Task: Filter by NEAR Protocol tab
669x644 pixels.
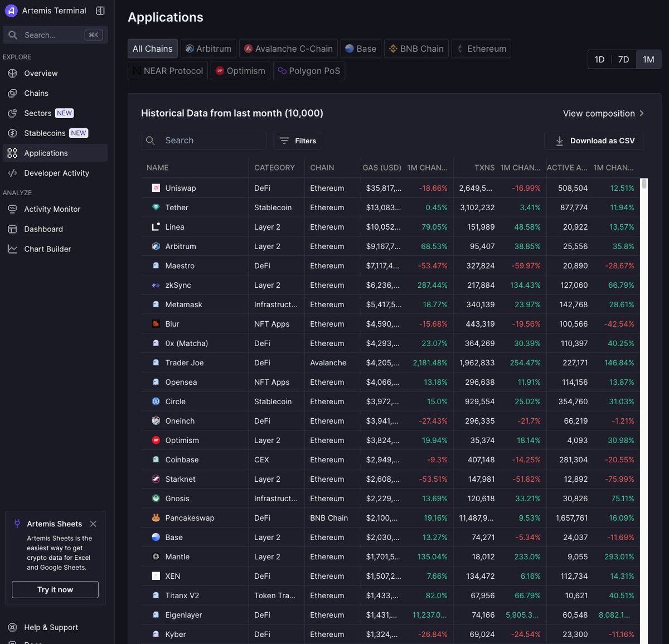Action: [168, 71]
